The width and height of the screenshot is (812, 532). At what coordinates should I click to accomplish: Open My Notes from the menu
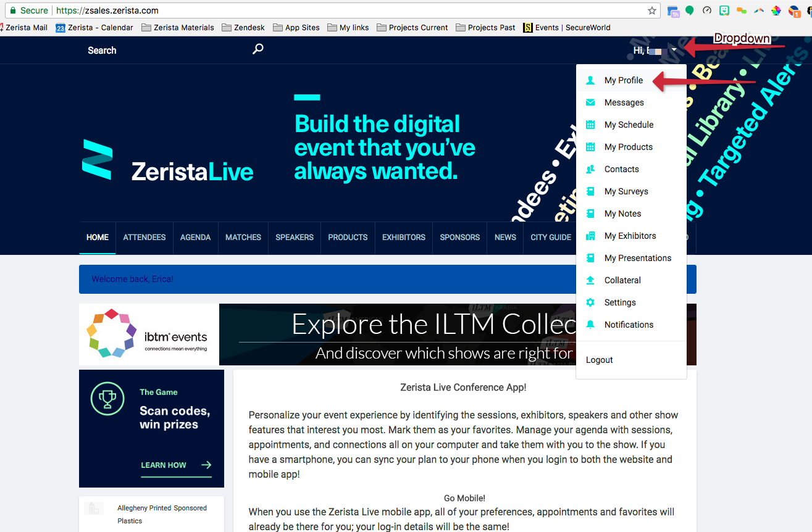(x=631, y=214)
